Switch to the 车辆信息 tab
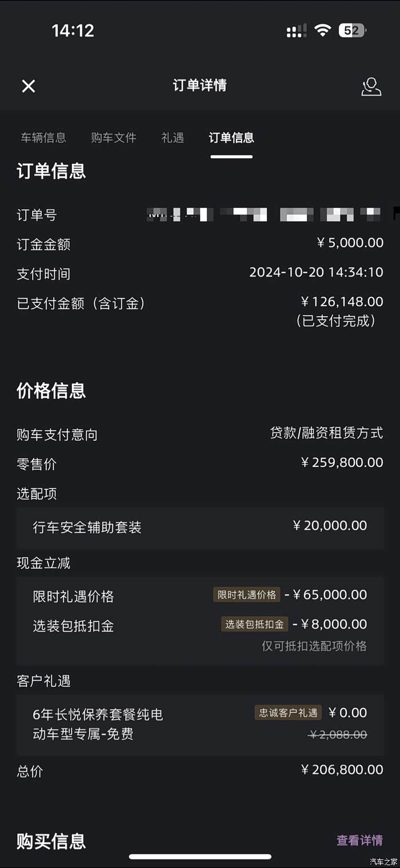This screenshot has height=868, width=400. pos(43,138)
